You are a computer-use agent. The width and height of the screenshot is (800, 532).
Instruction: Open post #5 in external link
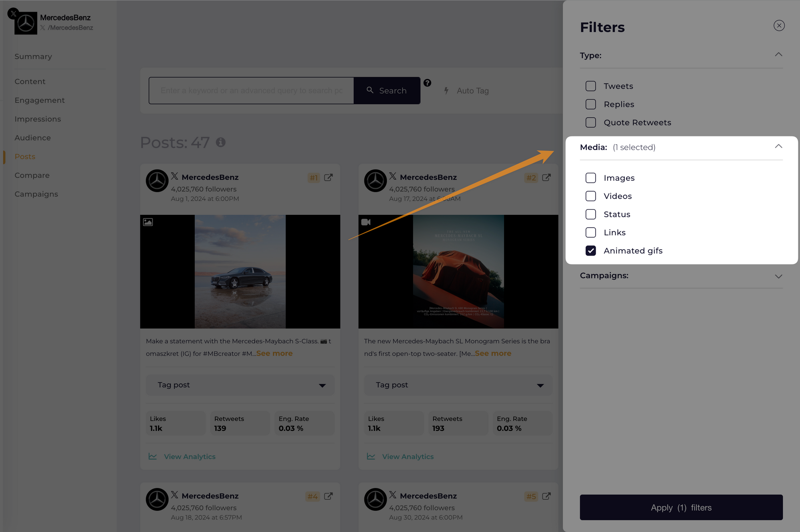546,496
